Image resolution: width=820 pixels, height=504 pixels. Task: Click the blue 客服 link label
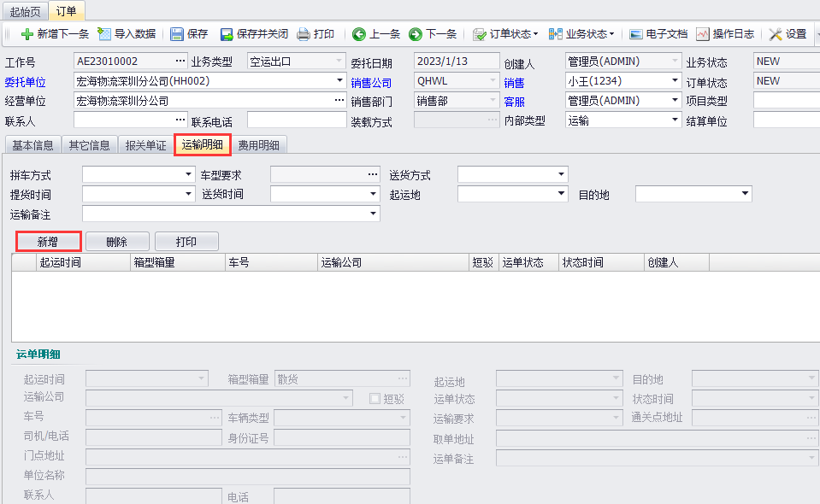514,102
